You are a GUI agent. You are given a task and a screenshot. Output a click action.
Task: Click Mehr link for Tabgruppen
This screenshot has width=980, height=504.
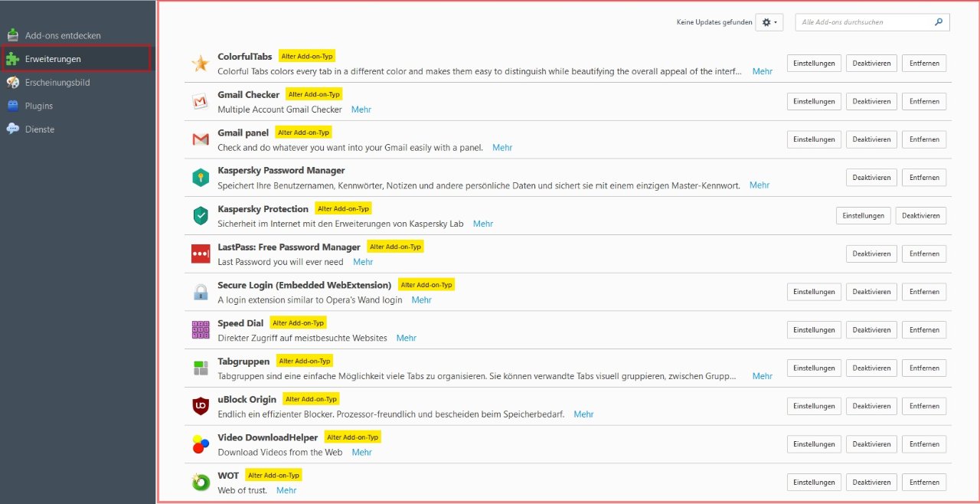763,376
